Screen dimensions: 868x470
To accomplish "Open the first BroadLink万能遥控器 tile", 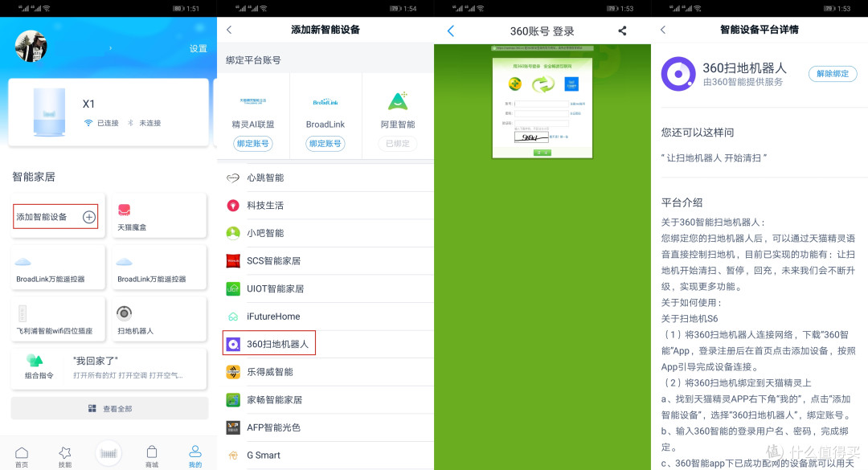I will pos(58,268).
